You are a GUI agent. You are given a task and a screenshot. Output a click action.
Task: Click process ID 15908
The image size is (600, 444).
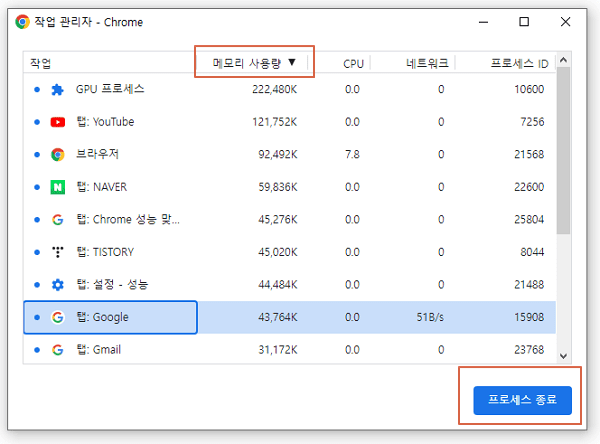[529, 317]
